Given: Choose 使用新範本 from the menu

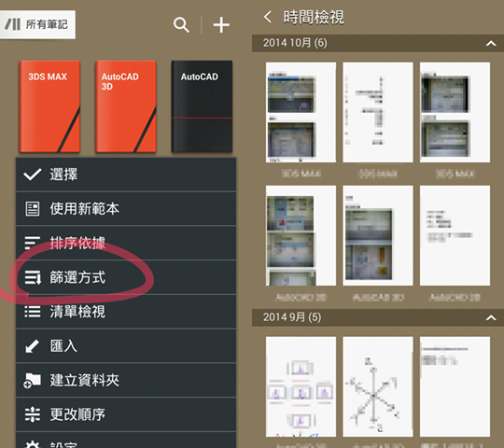Looking at the screenshot, I should coord(126,209).
